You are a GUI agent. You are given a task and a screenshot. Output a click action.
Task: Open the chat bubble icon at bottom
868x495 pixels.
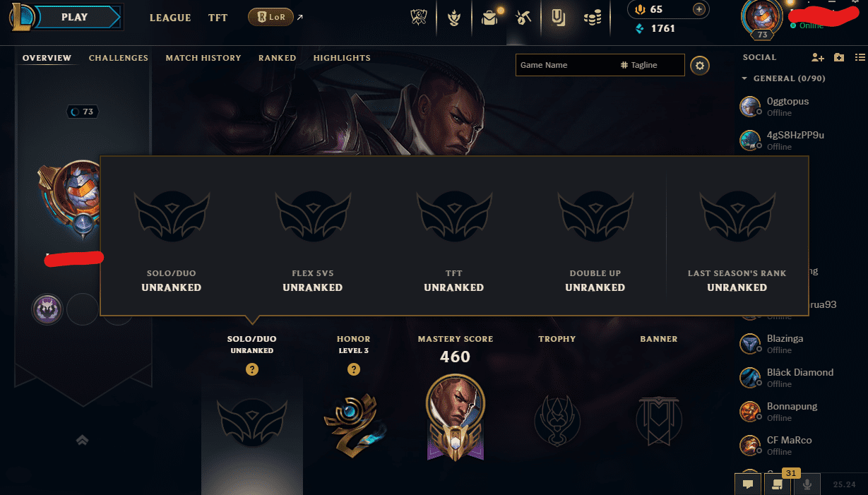[747, 484]
